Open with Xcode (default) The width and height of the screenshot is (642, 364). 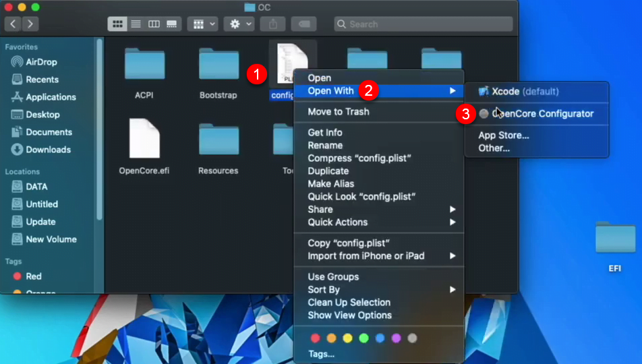pyautogui.click(x=537, y=92)
